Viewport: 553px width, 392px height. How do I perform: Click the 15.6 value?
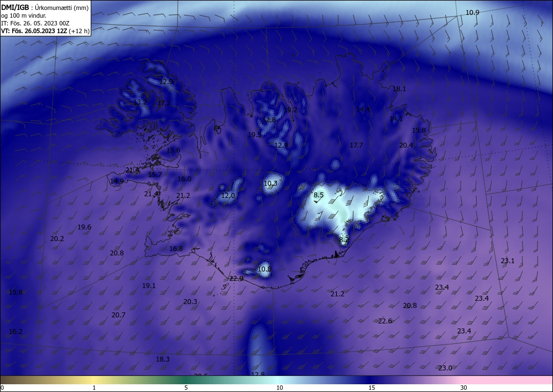(173, 150)
